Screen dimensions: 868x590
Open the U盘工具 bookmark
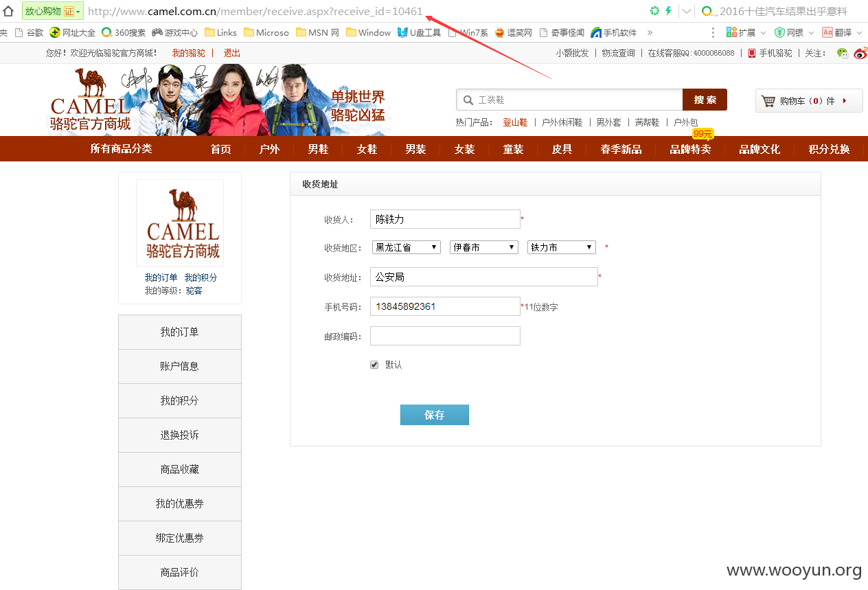coord(420,32)
